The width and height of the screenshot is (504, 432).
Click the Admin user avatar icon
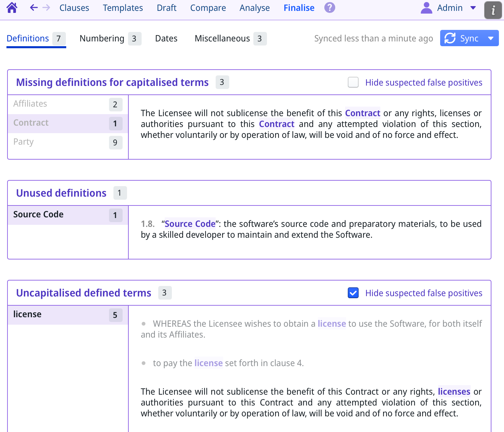coord(426,8)
